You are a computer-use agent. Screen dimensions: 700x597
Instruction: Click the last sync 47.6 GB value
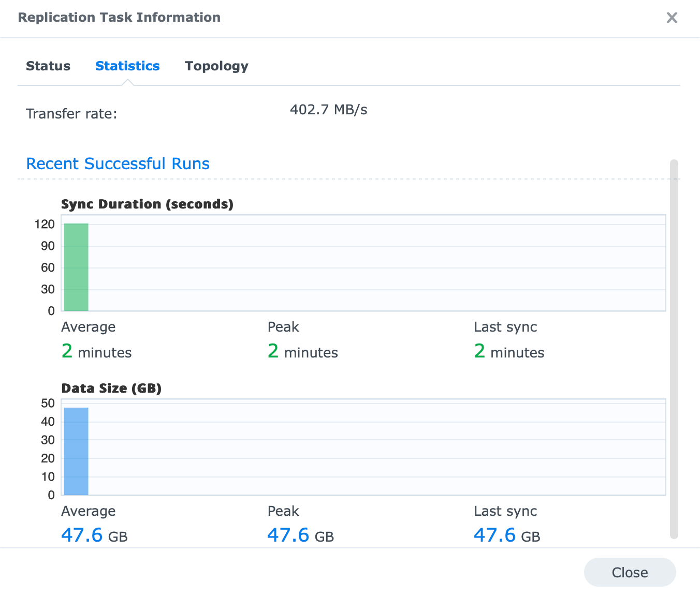pyautogui.click(x=507, y=535)
